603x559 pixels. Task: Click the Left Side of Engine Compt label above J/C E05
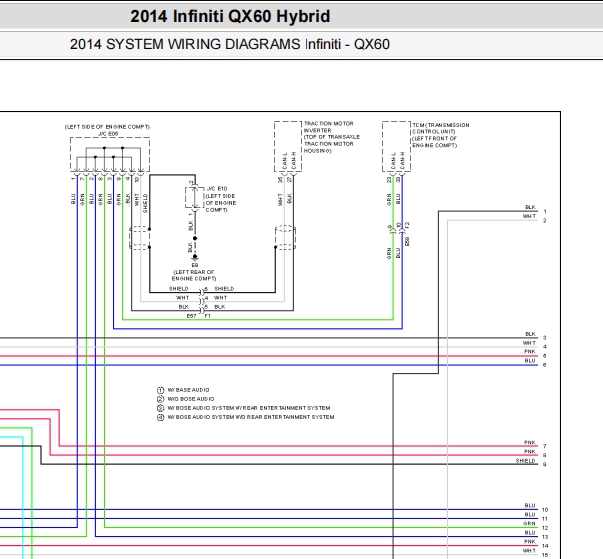click(x=107, y=127)
